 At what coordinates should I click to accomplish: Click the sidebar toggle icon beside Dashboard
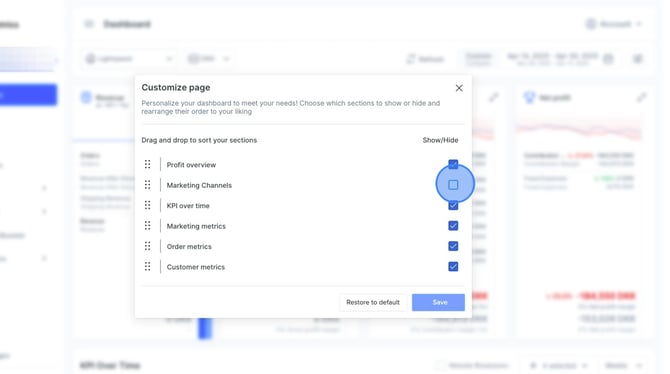[89, 24]
